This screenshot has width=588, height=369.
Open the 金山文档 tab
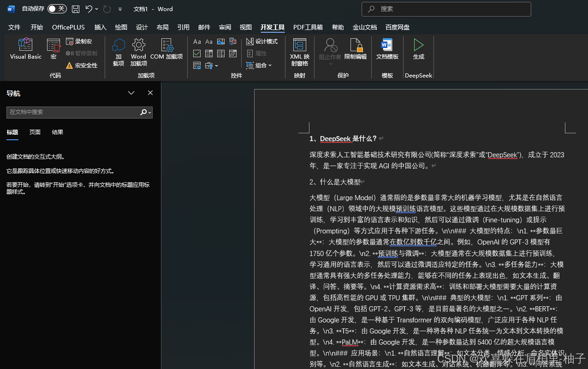click(365, 27)
